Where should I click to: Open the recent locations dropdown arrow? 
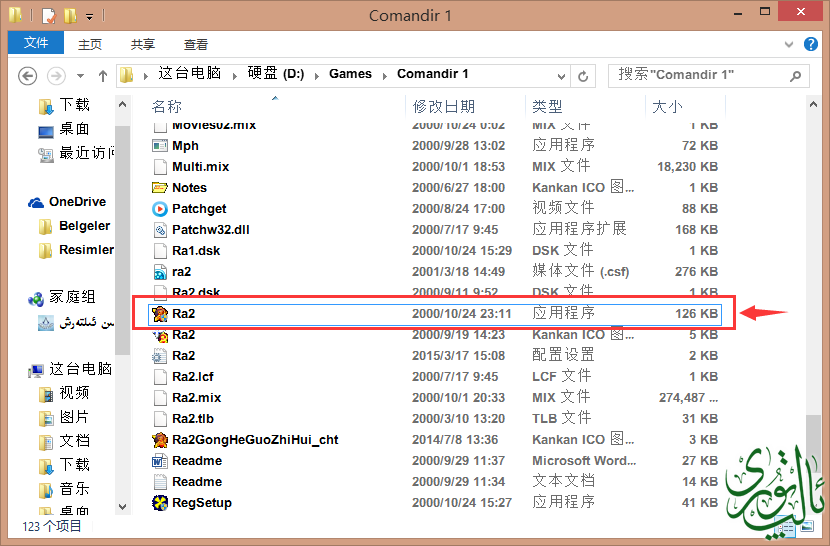[80, 76]
